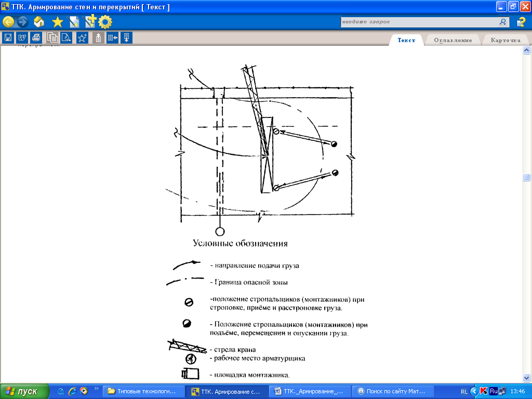Viewport: 532px width, 399px height.
Task: Switch to the Карточка tab
Action: click(x=505, y=40)
